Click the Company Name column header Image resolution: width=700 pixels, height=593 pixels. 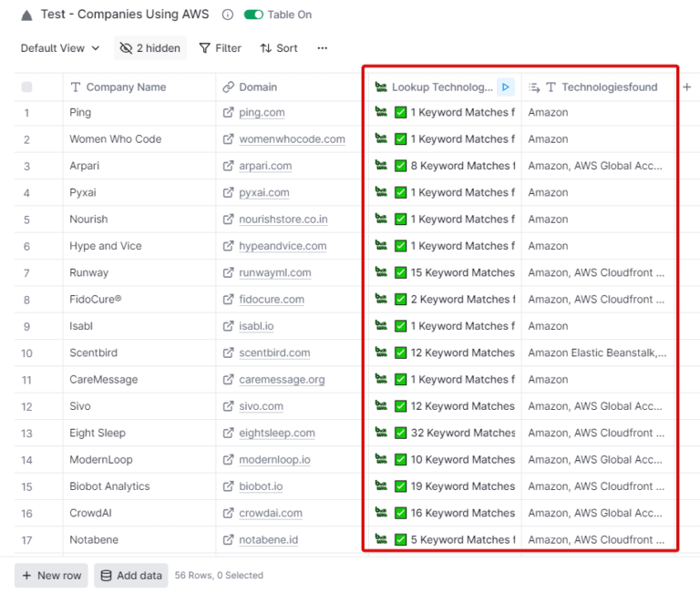point(126,87)
